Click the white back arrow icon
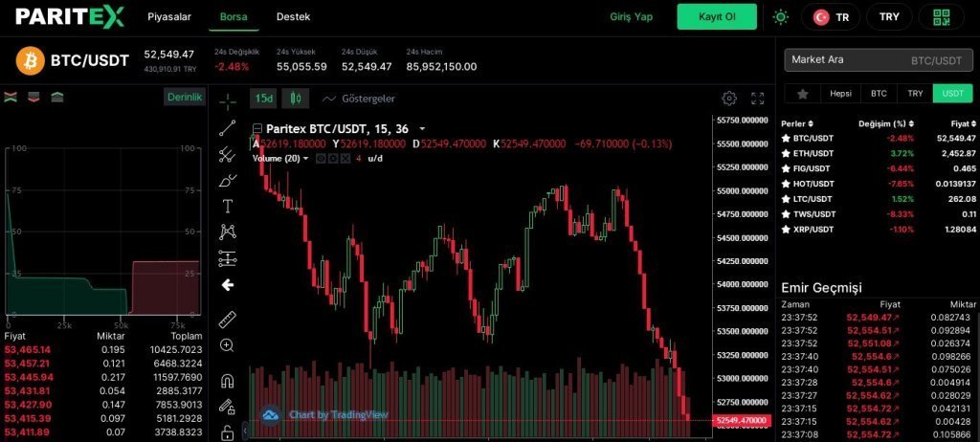Image resolution: width=980 pixels, height=442 pixels. coord(228,285)
